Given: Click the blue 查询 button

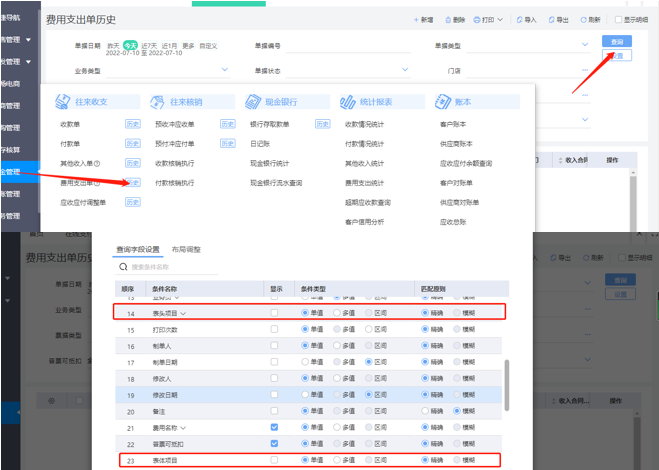Looking at the screenshot, I should pyautogui.click(x=617, y=40).
